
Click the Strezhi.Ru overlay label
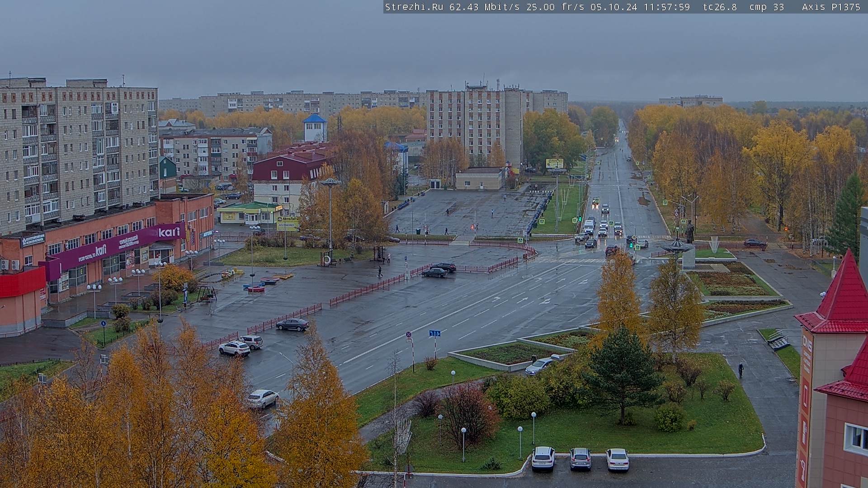414,7
